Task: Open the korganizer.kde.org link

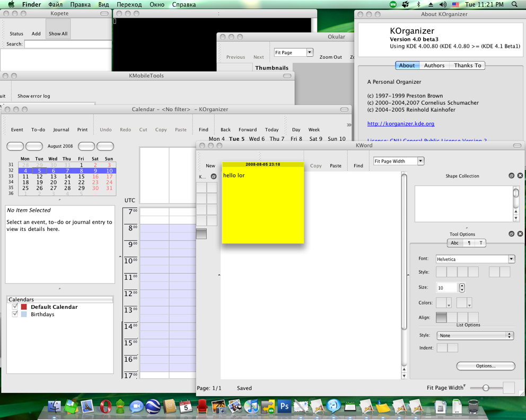Action: tap(400, 123)
